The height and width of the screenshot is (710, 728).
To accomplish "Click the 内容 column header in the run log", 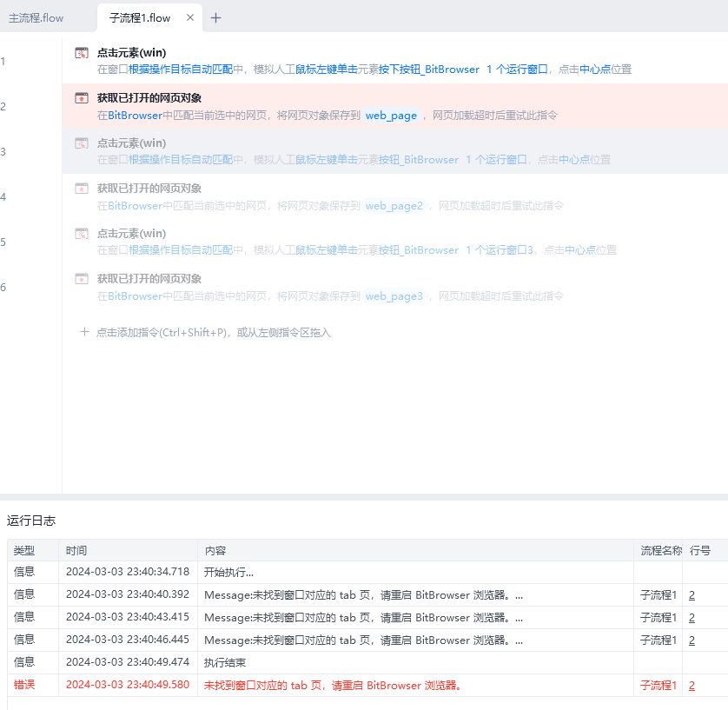I will pos(215,550).
